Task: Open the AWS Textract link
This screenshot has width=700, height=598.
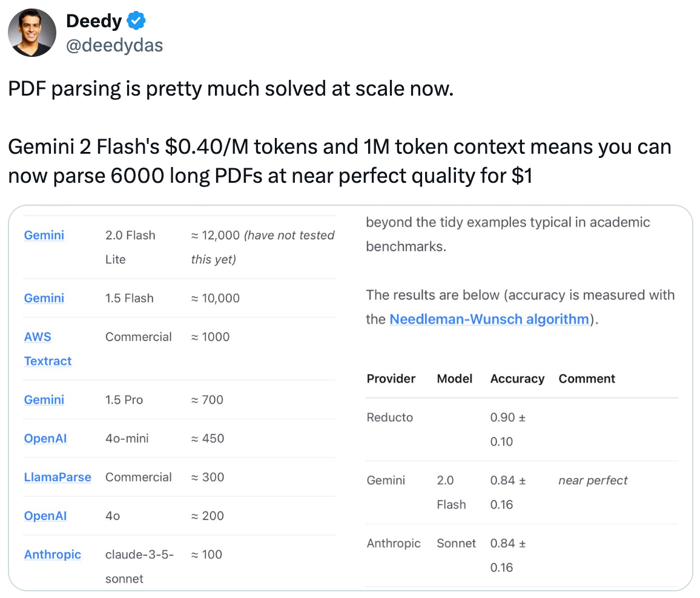Action: click(47, 349)
